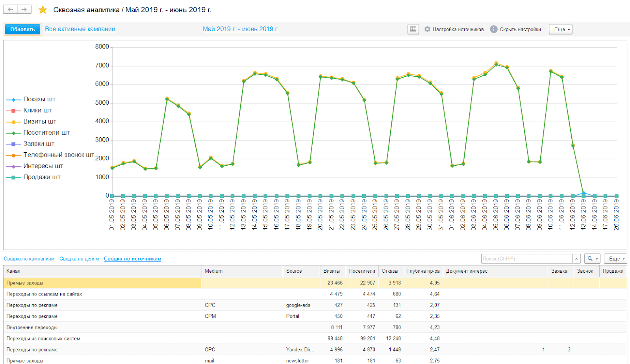Toggle the table view icon button
Image resolution: width=630 pixels, height=364 pixels.
[413, 29]
